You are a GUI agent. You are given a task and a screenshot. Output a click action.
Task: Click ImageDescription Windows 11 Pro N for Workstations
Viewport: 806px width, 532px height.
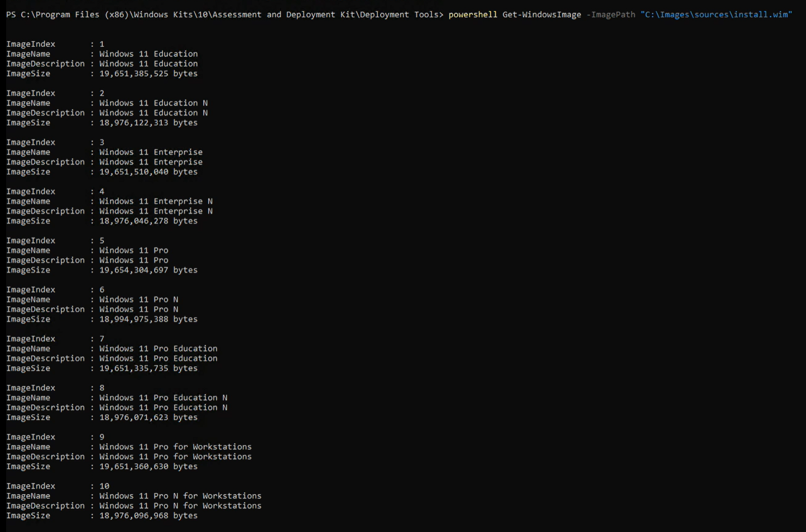coord(180,506)
